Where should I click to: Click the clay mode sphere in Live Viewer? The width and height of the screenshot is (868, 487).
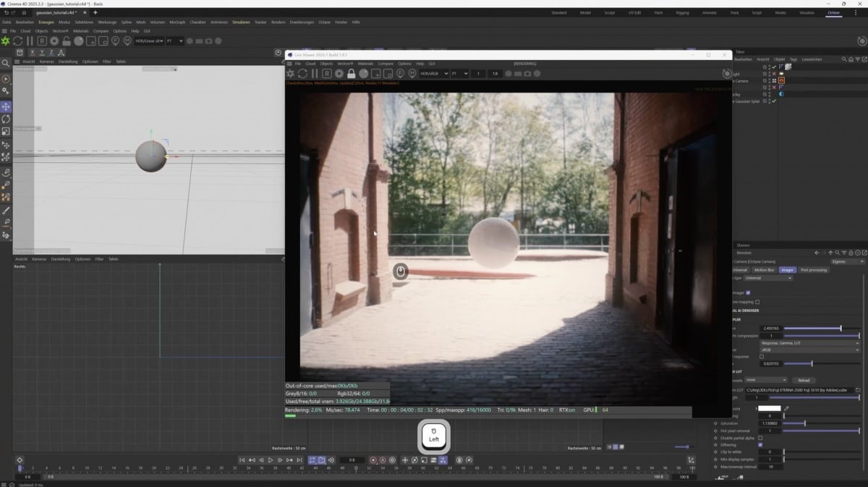coord(364,74)
